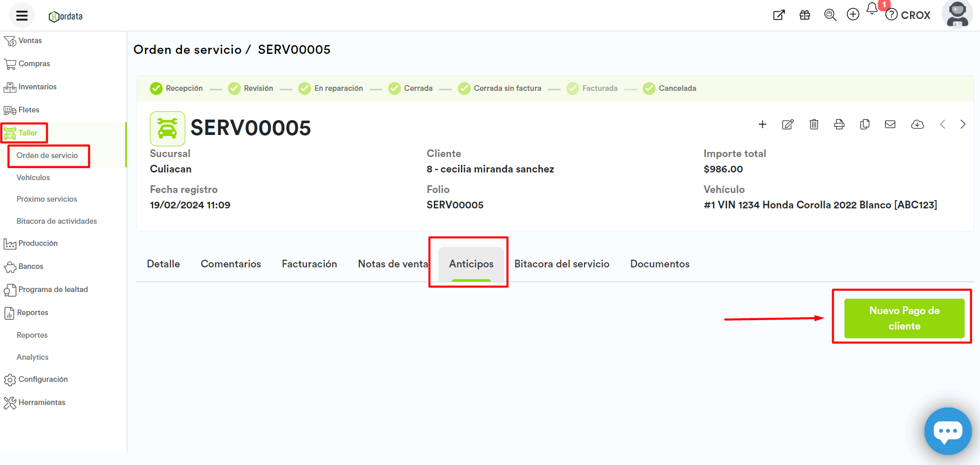Set order status to Cancelada
The width and height of the screenshot is (980, 465).
pyautogui.click(x=670, y=88)
